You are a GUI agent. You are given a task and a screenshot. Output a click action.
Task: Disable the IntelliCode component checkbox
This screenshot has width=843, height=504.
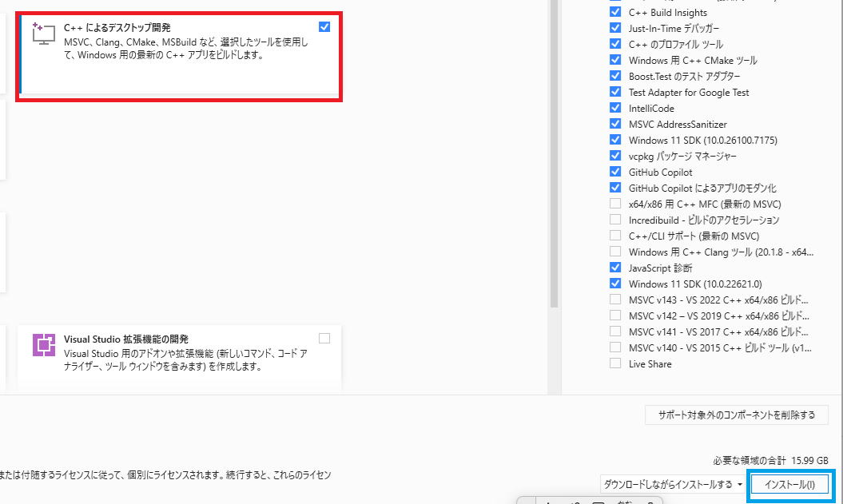tap(615, 108)
